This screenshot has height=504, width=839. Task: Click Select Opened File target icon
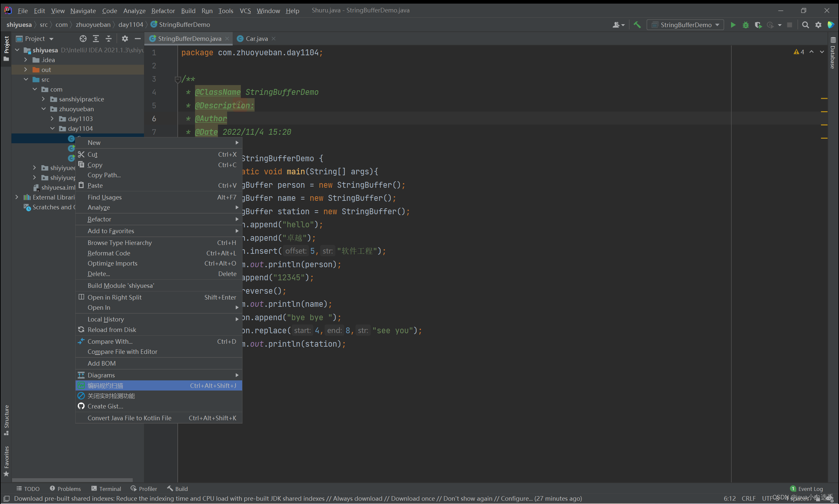pos(83,39)
